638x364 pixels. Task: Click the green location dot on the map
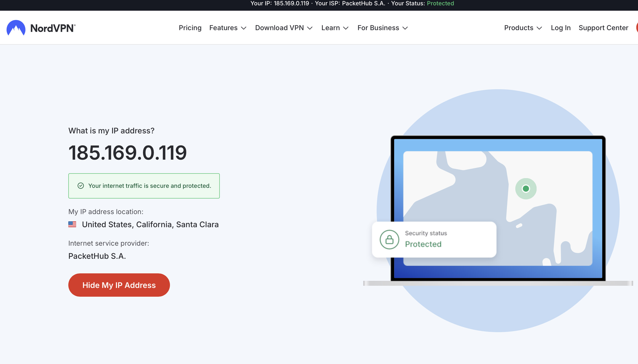(x=526, y=189)
